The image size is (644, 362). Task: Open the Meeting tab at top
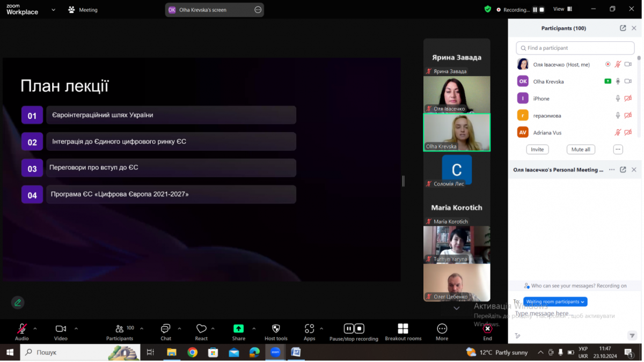83,10
